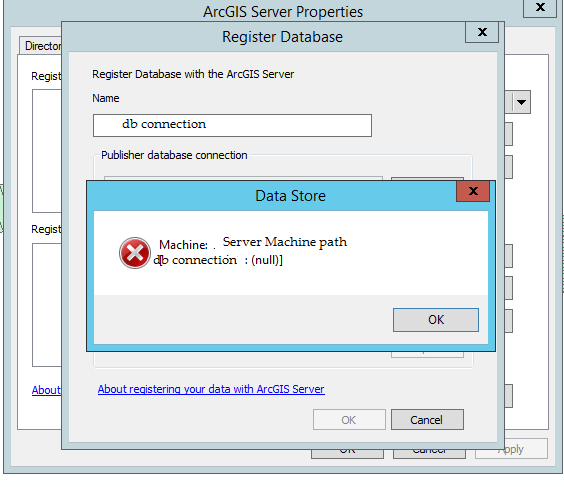Open the partially hidden About link on left

pos(46,390)
